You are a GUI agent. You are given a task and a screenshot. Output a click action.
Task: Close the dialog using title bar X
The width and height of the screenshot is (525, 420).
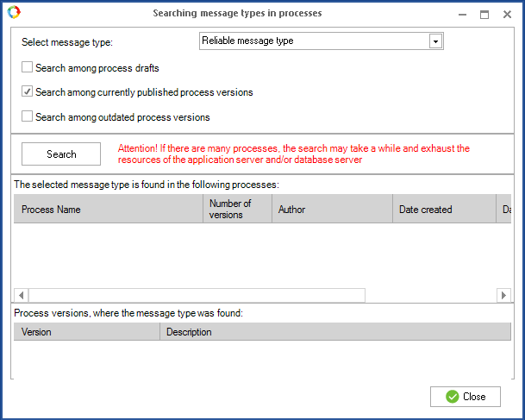pyautogui.click(x=508, y=14)
